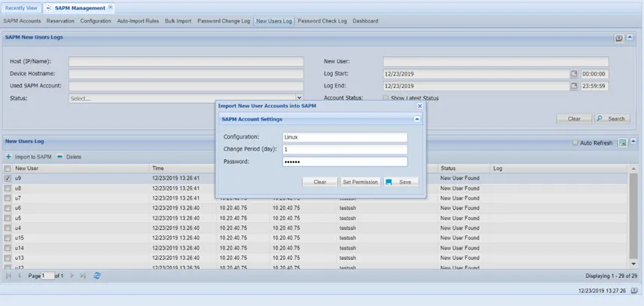644x306 pixels.
Task: Click the export icon beside Auto Refresh
Action: pos(623,143)
